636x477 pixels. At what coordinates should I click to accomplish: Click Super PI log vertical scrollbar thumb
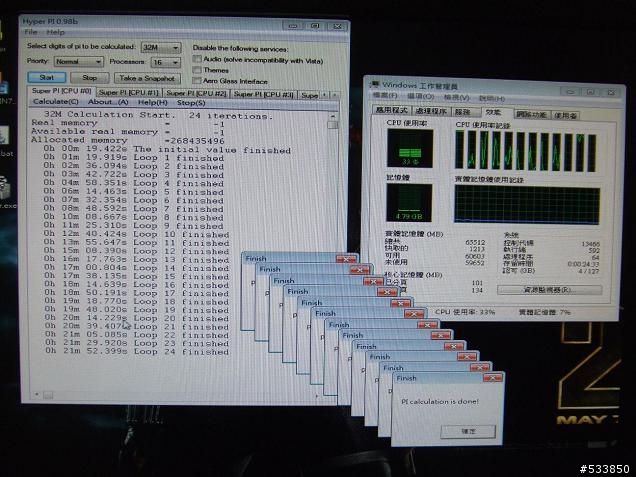click(333, 125)
